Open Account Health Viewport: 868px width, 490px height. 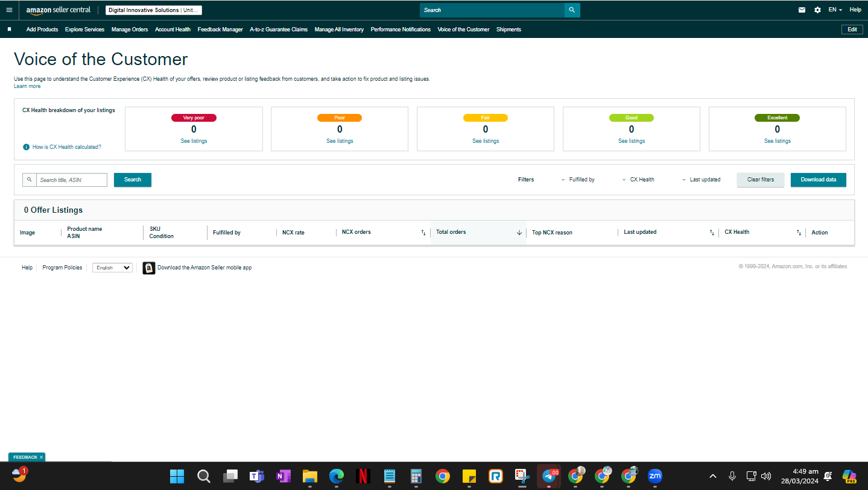coord(173,30)
